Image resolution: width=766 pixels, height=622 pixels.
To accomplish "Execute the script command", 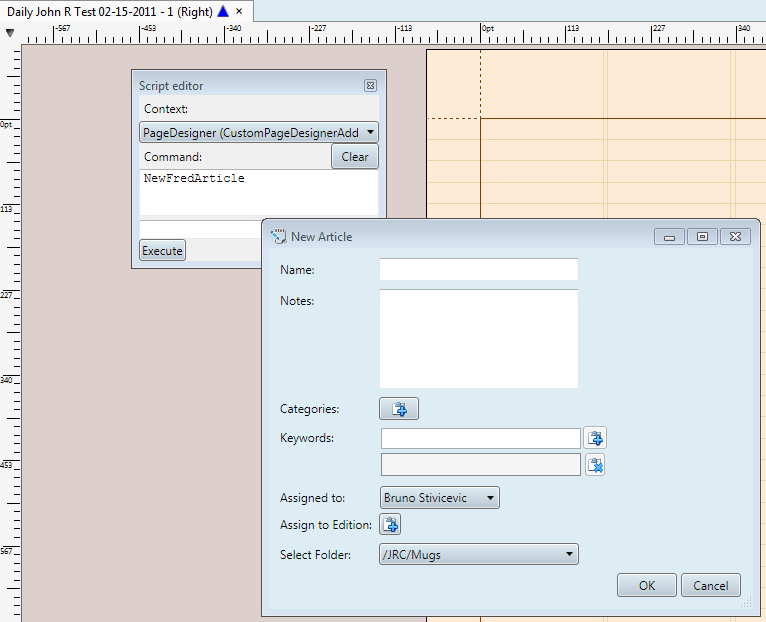I will coord(162,251).
